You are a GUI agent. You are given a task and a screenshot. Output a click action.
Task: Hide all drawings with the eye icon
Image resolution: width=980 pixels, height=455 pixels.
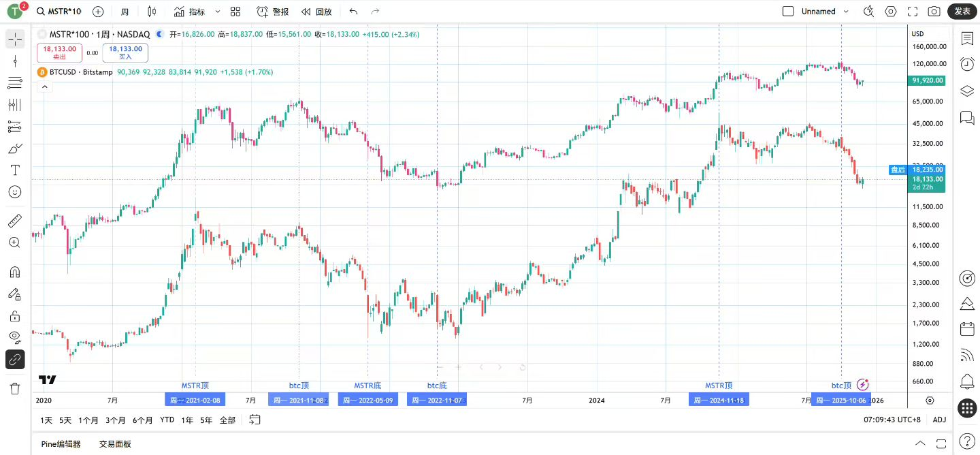click(15, 336)
